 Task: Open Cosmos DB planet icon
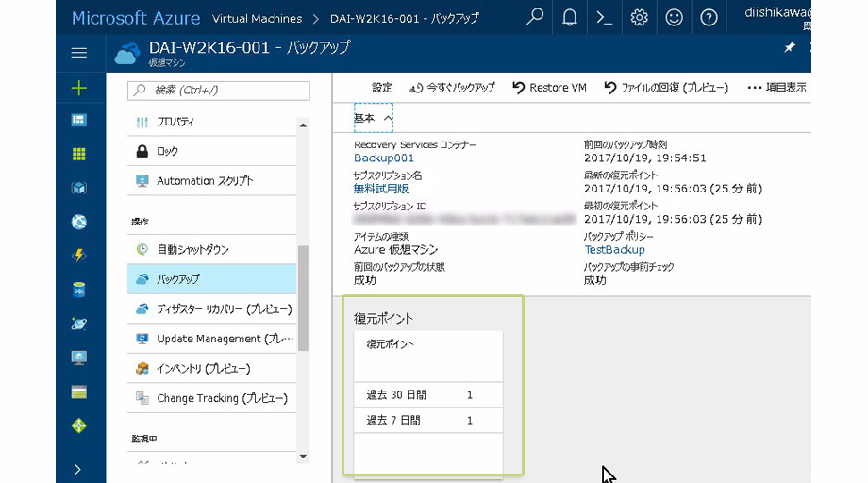pos(79,324)
